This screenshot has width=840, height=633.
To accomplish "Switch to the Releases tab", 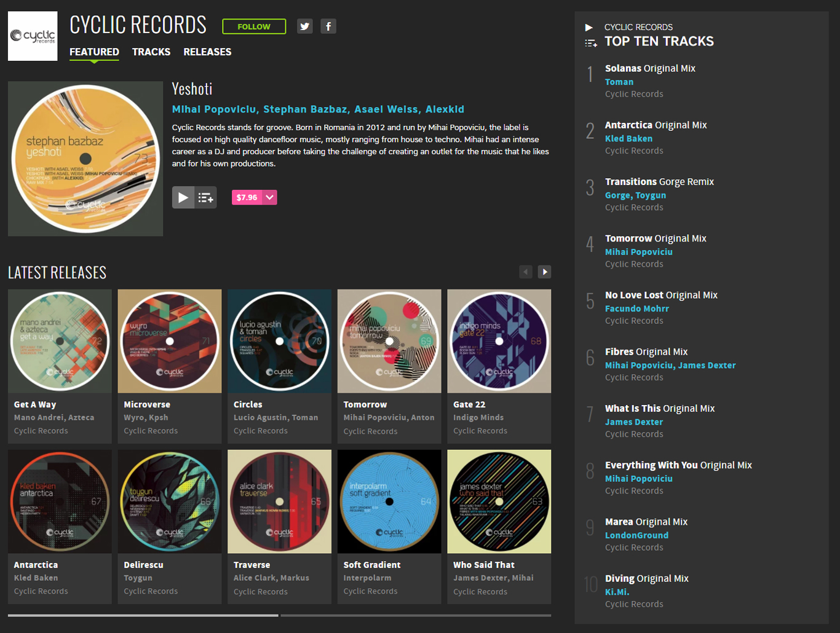I will coord(207,52).
